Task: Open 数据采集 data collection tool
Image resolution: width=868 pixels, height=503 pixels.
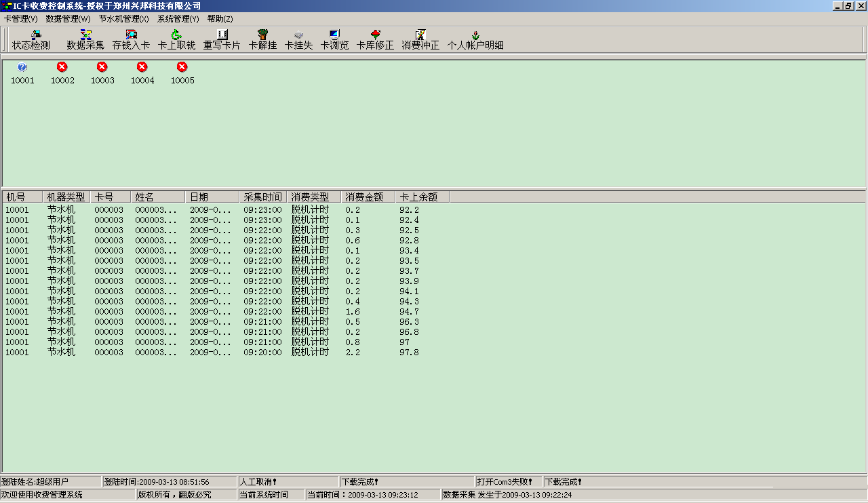Action: coord(85,40)
